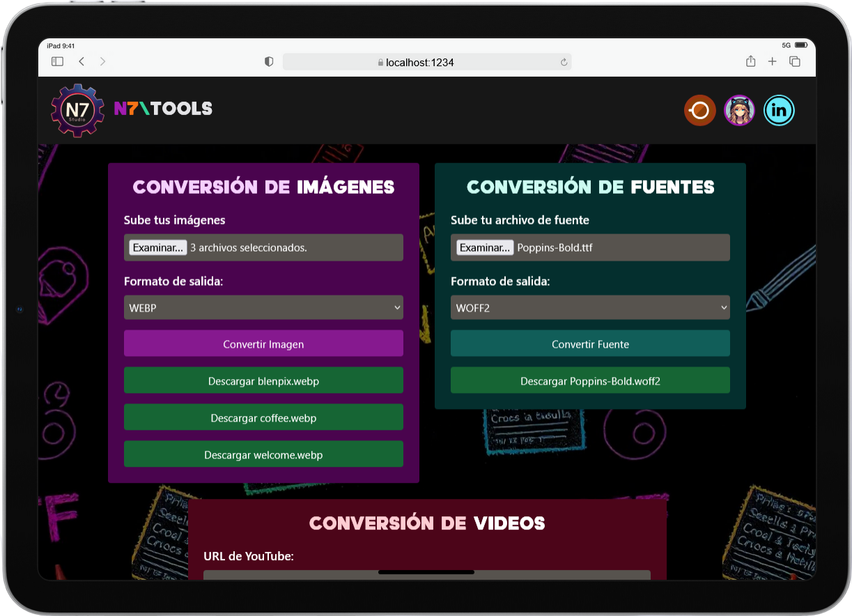Click the N7 Studio gear logo
Image resolution: width=852 pixels, height=616 pixels.
tap(77, 110)
